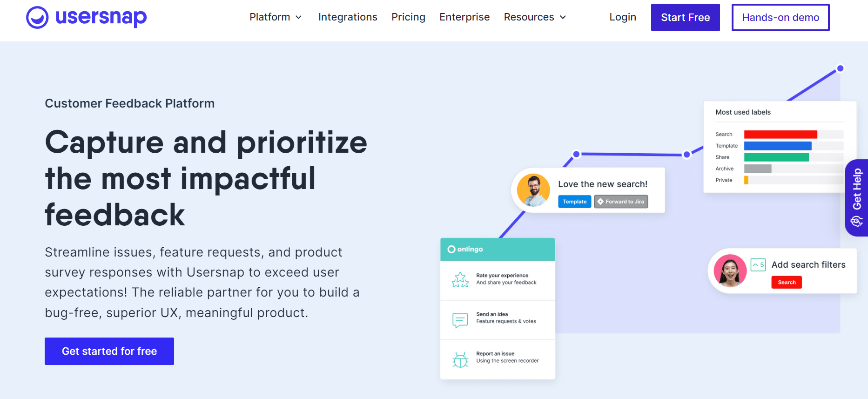Viewport: 868px width, 399px height.
Task: Open the Platform dropdown menu
Action: pyautogui.click(x=270, y=17)
